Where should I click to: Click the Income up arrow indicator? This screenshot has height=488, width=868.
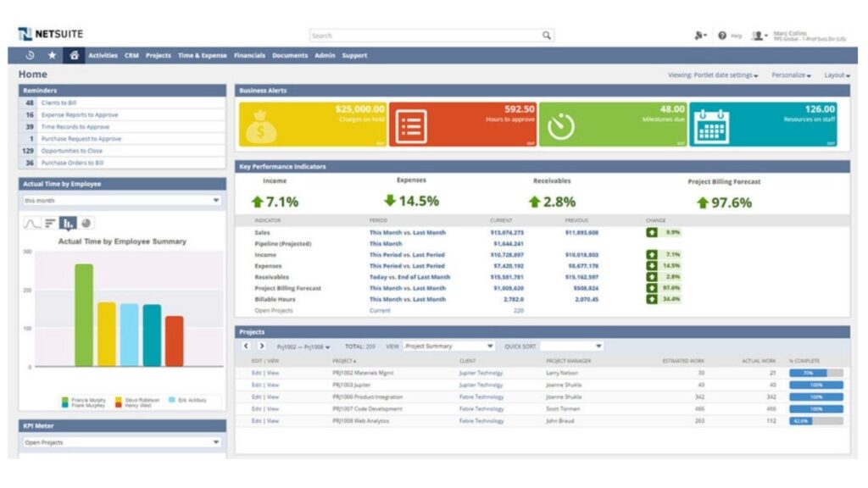(257, 202)
